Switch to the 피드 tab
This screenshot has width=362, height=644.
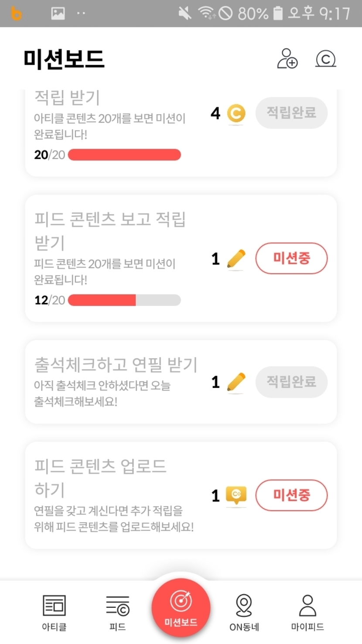118,612
